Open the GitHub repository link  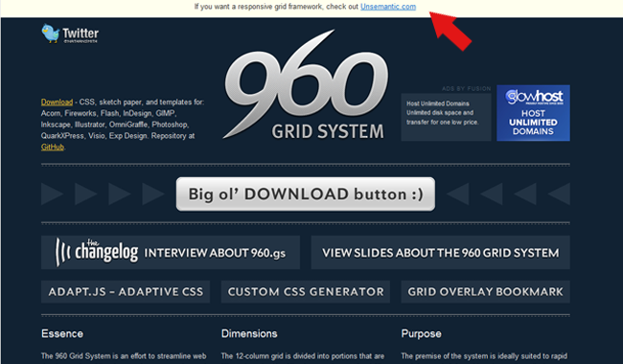(x=53, y=147)
